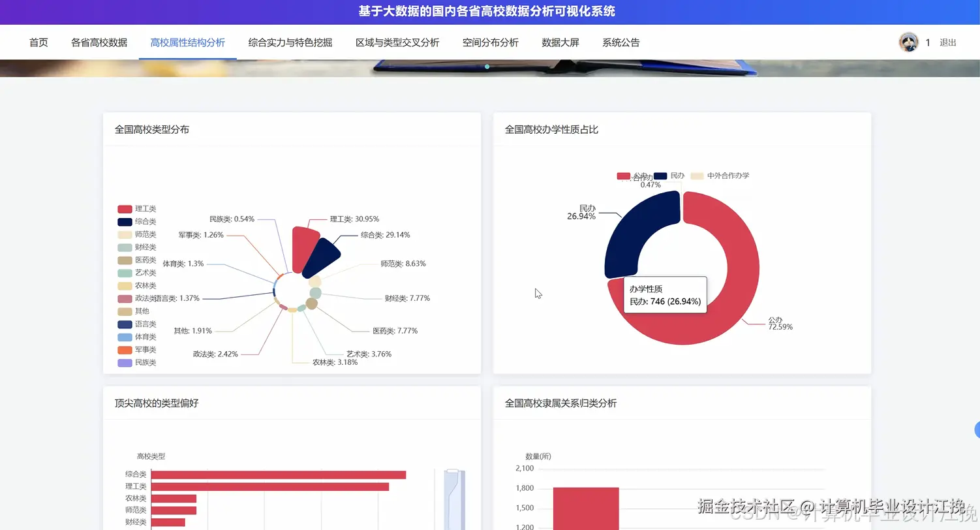Toggle 中外合作办学 legend entry
Image resolution: width=980 pixels, height=530 pixels.
click(x=720, y=176)
